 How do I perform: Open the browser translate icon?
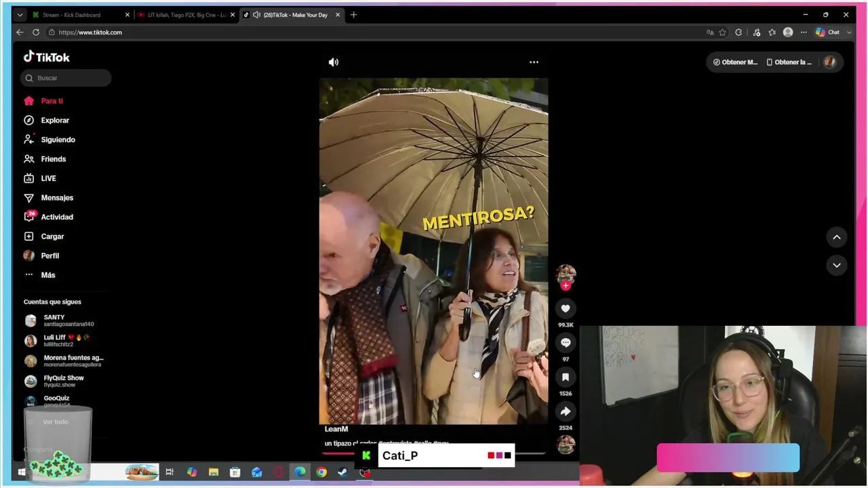pyautogui.click(x=710, y=33)
